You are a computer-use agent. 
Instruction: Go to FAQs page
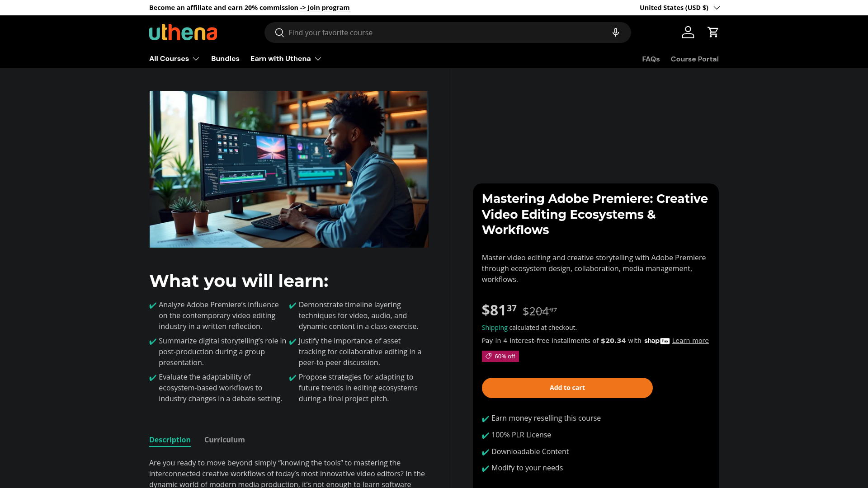pos(651,59)
